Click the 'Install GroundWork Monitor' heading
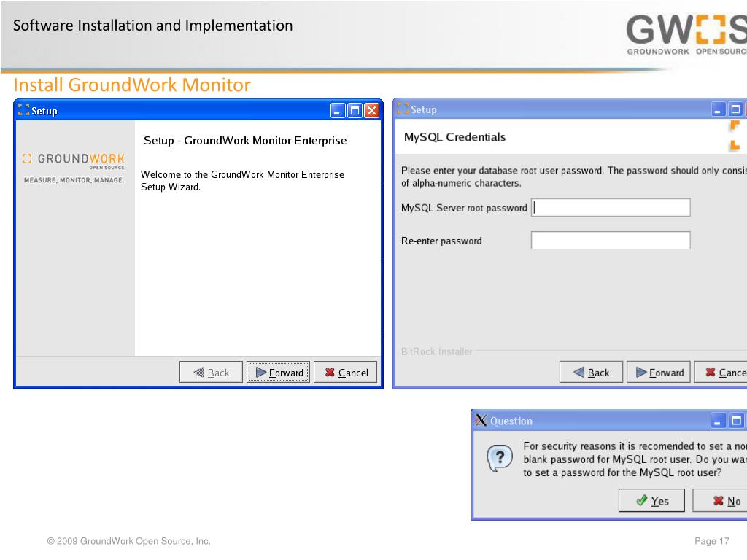Screen dimensions: 747x560 pyautogui.click(x=132, y=85)
